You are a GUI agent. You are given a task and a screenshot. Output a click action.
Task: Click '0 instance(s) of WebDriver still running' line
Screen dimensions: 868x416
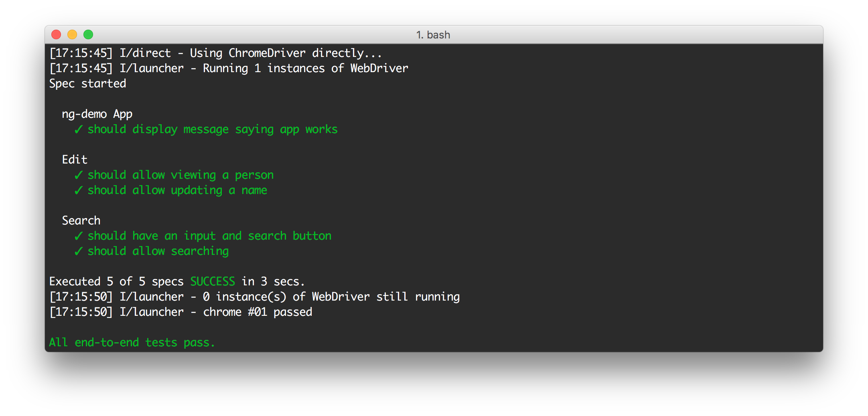click(254, 297)
